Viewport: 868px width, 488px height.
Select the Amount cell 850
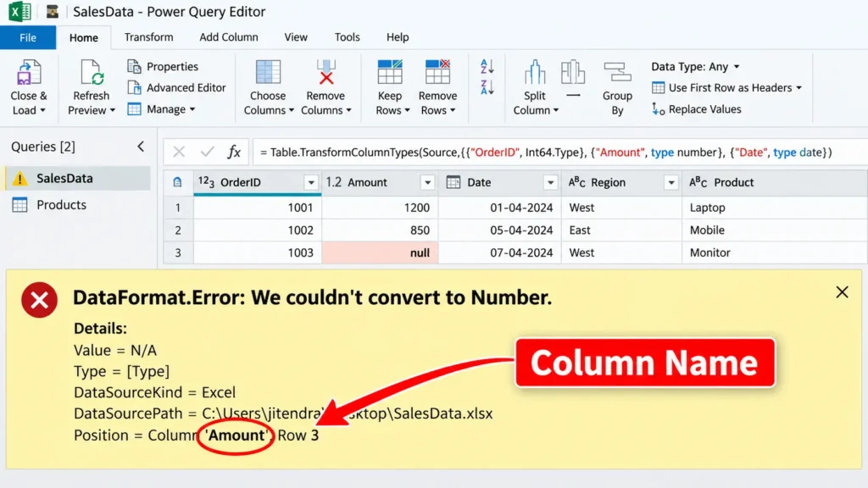[380, 230]
